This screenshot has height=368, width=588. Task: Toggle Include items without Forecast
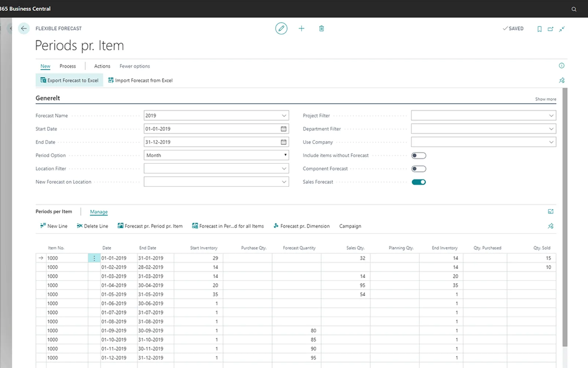(419, 155)
